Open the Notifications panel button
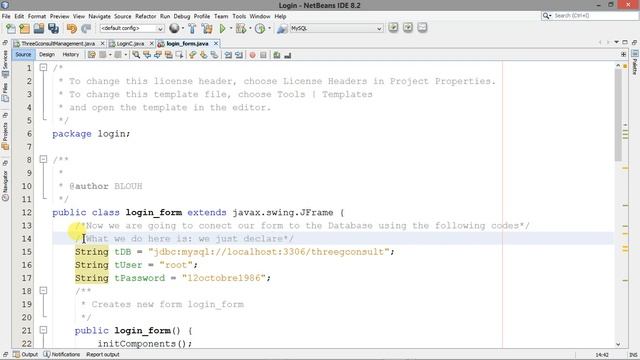640x360 pixels. 62,354
